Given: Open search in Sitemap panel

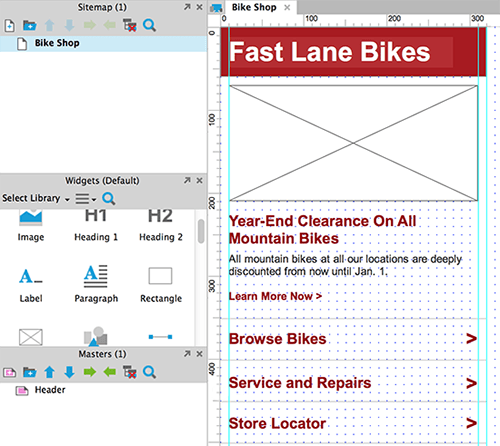Looking at the screenshot, I should coord(149,25).
